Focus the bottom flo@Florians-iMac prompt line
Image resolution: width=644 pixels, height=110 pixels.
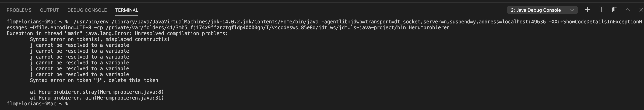[37, 104]
